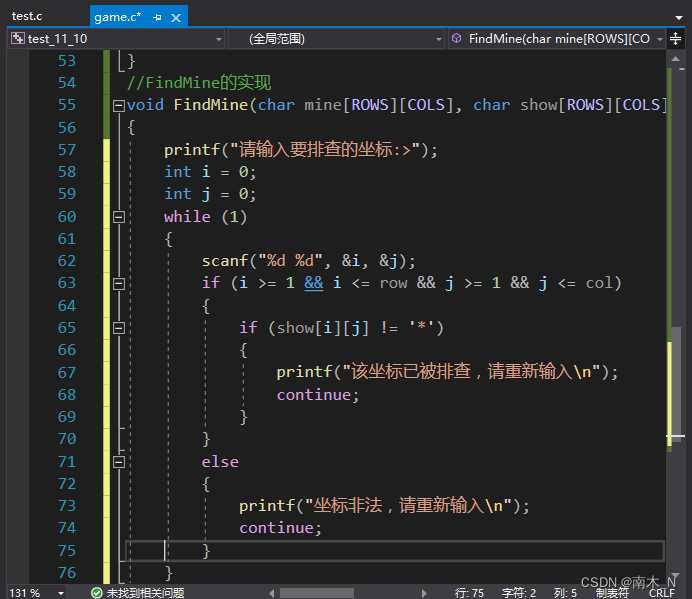
Task: Collapse the if block at line 65
Action: click(119, 328)
